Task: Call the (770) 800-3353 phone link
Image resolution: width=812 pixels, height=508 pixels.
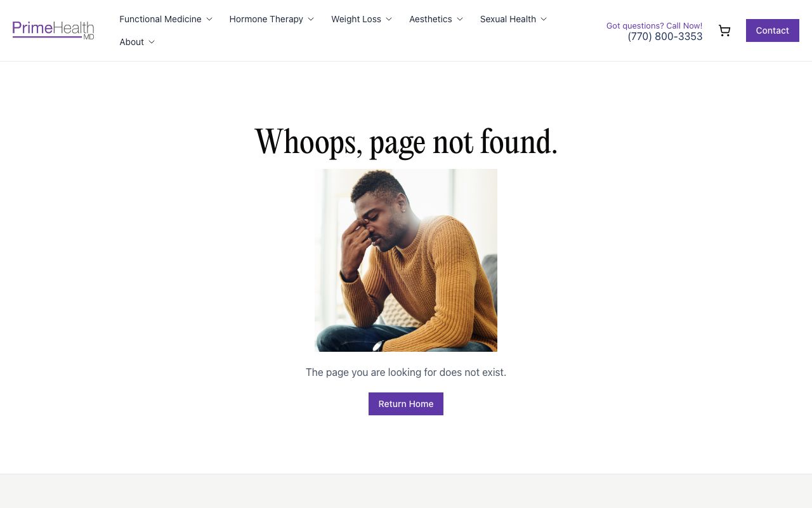Action: pos(665,37)
